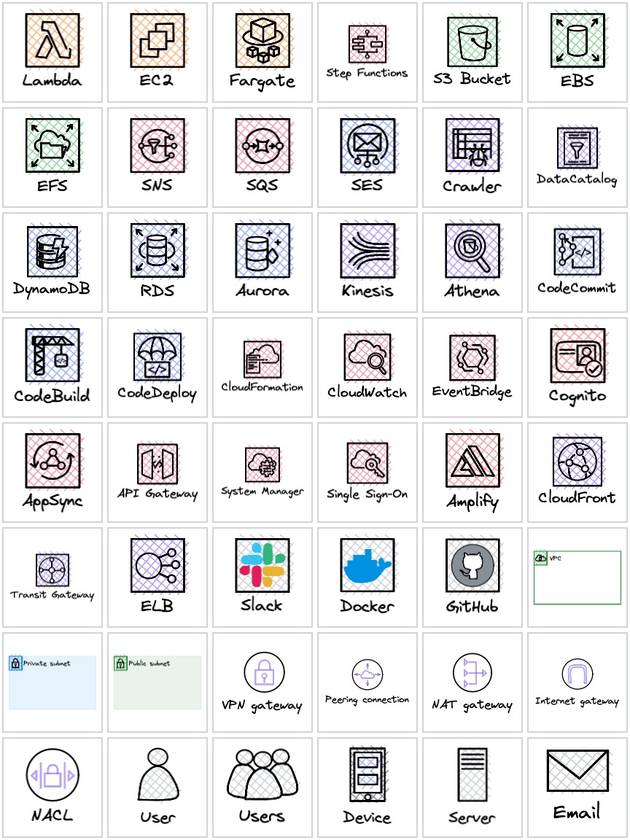
Task: Pick the Crawler icon
Action: tap(472, 146)
